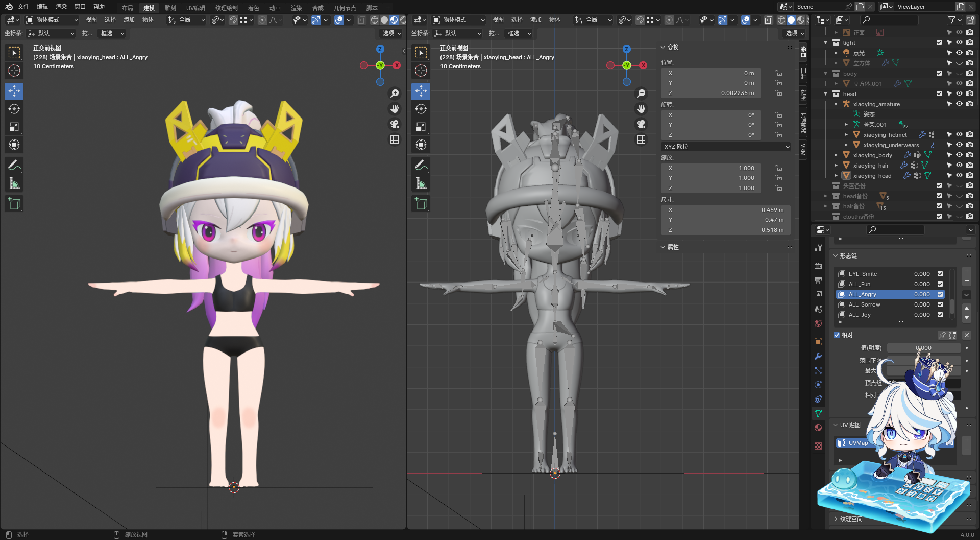Toggle visibility of xiaoying_hair
The image size is (980, 540).
[959, 166]
